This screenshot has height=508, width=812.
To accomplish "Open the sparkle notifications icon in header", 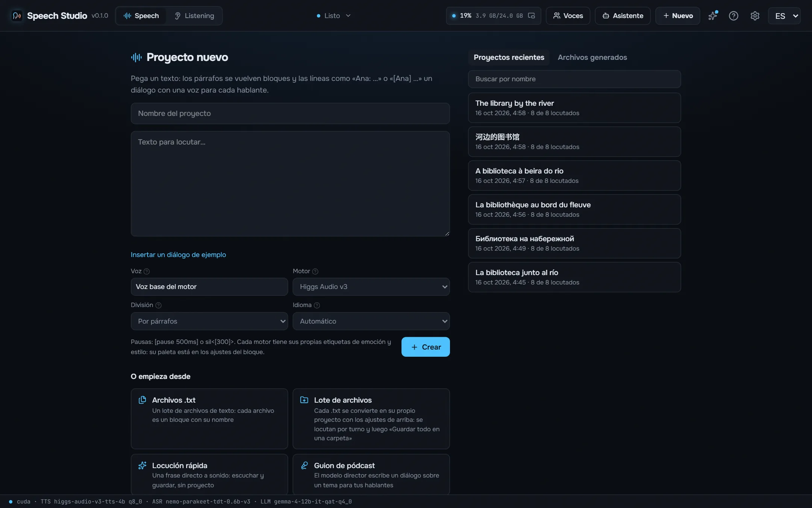I will [712, 15].
